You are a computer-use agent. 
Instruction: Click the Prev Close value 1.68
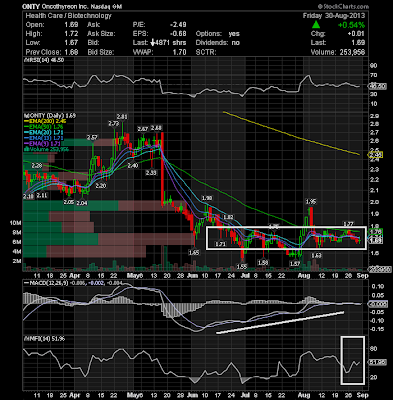71,52
